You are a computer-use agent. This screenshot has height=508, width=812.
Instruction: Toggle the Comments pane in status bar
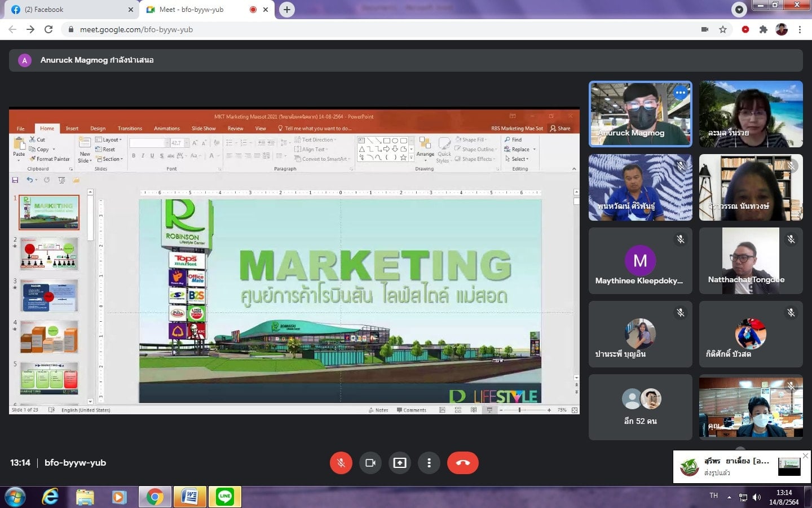click(412, 410)
